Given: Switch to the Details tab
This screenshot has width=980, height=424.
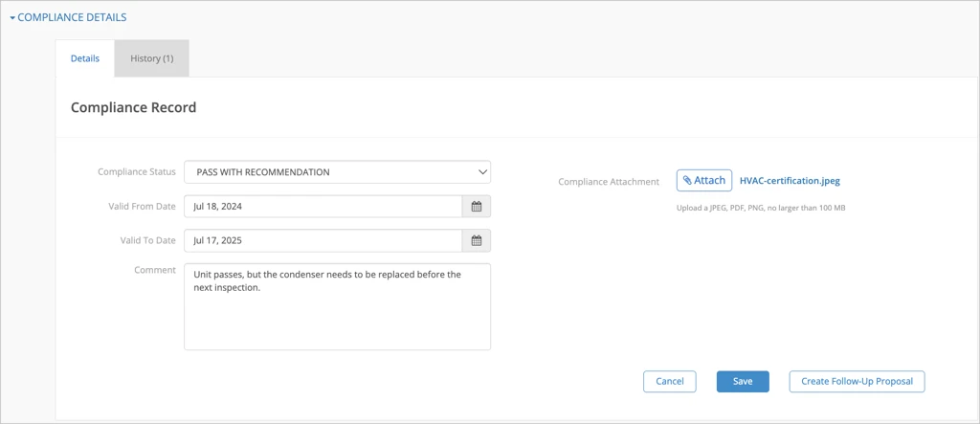Looking at the screenshot, I should click(x=85, y=58).
